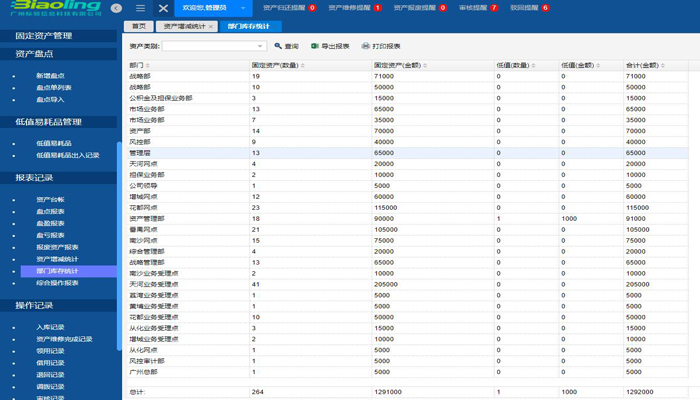700x400 pixels.
Task: Click the 导出报表 export report button
Action: pyautogui.click(x=329, y=46)
